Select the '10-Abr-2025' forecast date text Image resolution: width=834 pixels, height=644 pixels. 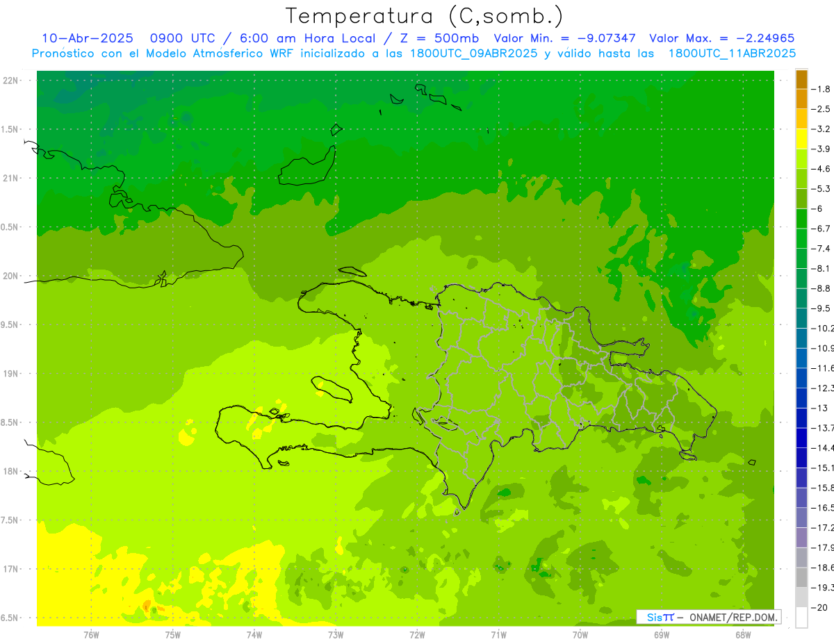tap(87, 38)
